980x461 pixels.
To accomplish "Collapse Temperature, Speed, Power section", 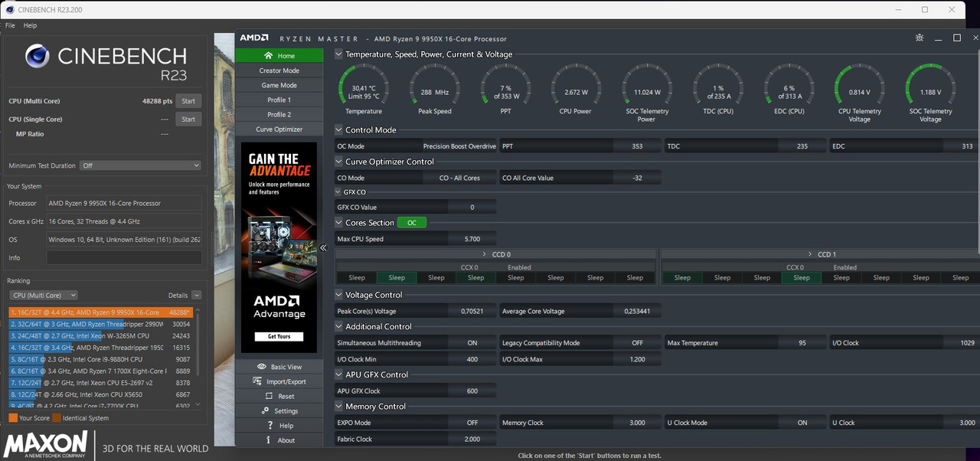I will pos(338,54).
